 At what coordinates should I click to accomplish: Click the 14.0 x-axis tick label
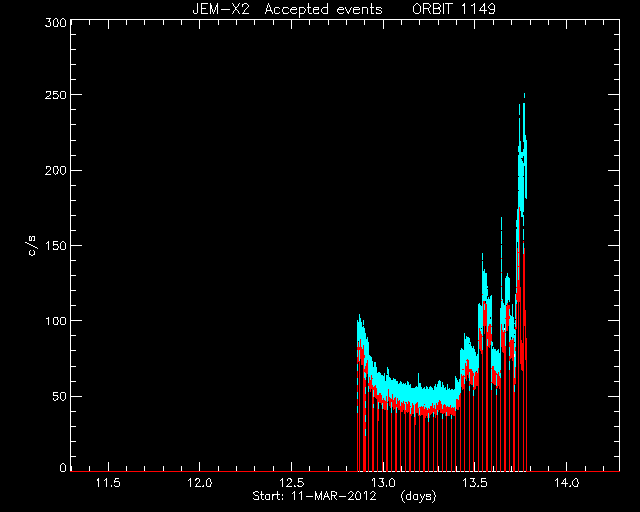tap(567, 483)
